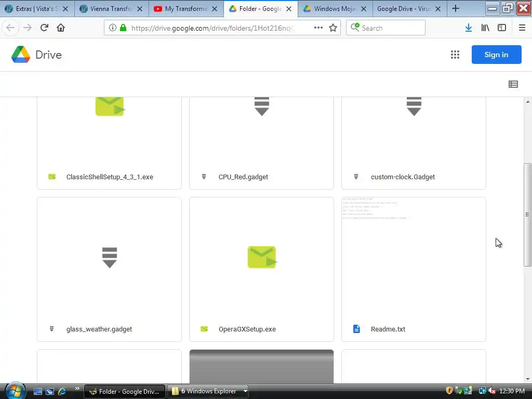The width and height of the screenshot is (532, 399).
Task: Open page actions three-dot menu
Action: (x=318, y=28)
